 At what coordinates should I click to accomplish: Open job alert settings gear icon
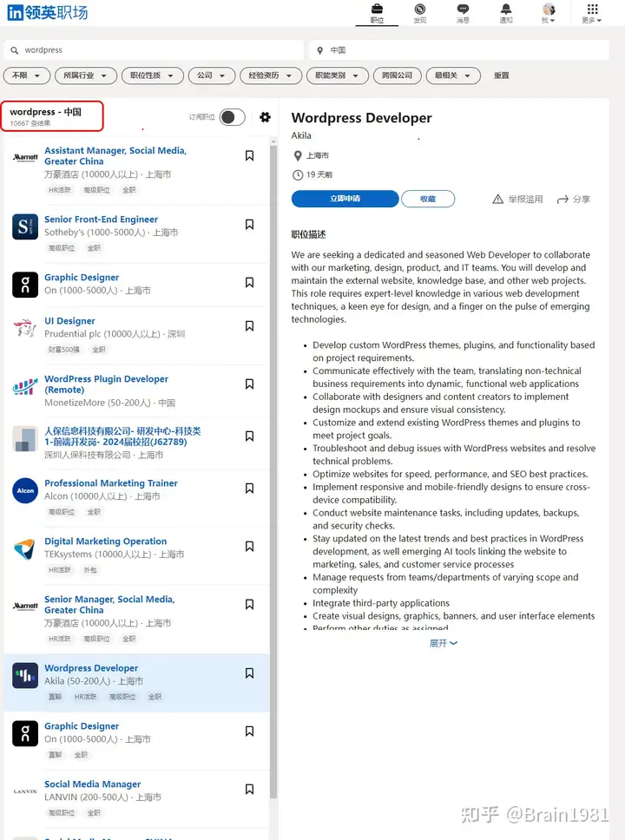pos(265,117)
